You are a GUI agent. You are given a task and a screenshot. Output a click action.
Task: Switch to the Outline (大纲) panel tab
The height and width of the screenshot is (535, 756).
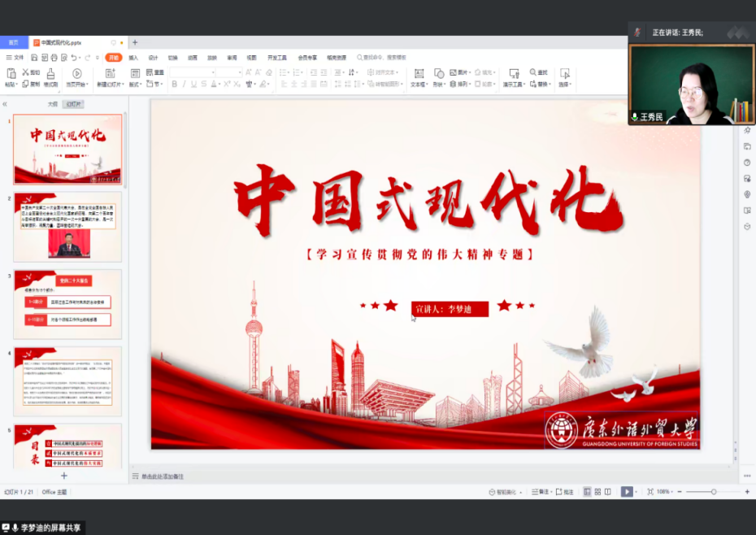point(53,104)
